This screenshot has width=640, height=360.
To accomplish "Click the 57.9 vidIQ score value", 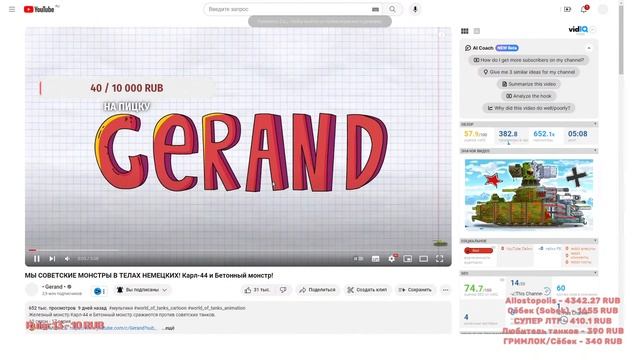I will 475,134.
